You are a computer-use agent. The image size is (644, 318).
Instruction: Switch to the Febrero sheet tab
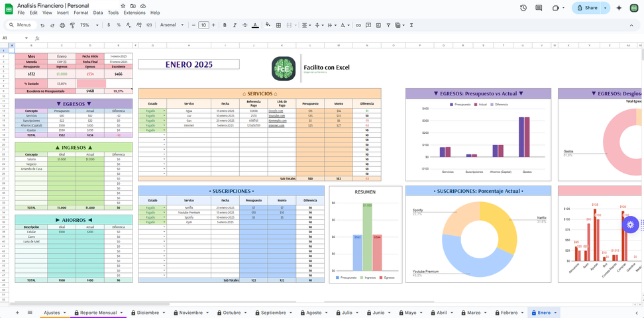(509, 312)
